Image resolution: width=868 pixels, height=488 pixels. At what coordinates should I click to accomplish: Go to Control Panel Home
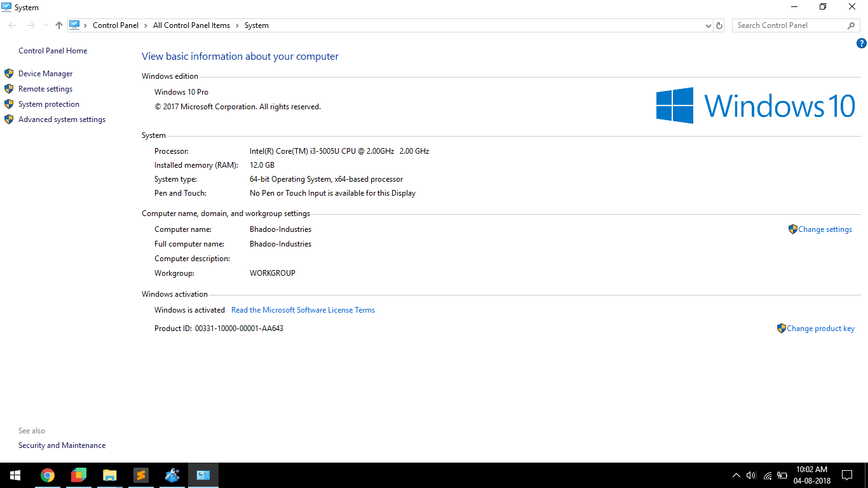(x=53, y=51)
